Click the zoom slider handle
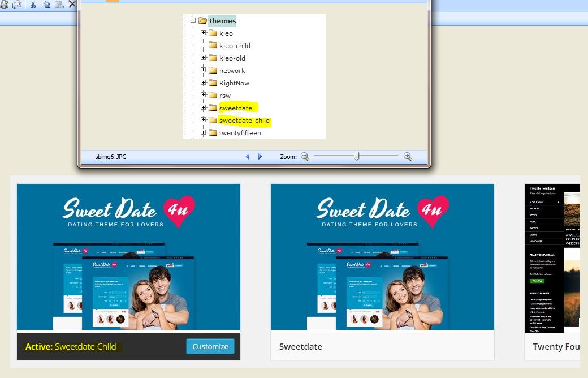Screen dimensions: 588x378 click(x=356, y=156)
